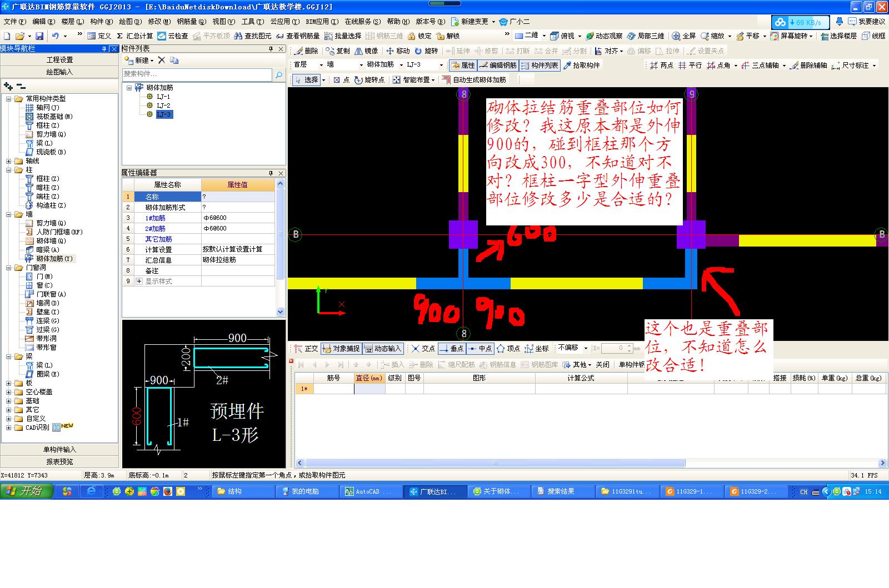Click the undo arrow icon

pyautogui.click(x=56, y=36)
